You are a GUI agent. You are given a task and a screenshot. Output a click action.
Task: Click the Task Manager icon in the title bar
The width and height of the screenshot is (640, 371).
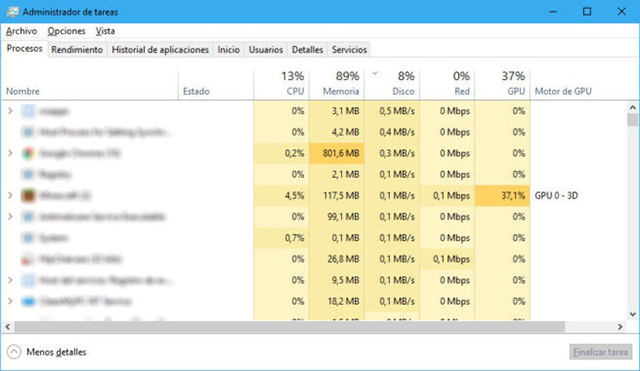click(x=13, y=12)
